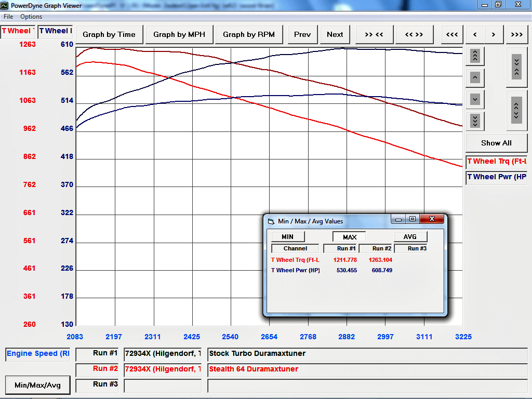Toggle T Wheel Pwr channel in right legend
Image resolution: width=532 pixels, height=399 pixels.
click(x=496, y=177)
